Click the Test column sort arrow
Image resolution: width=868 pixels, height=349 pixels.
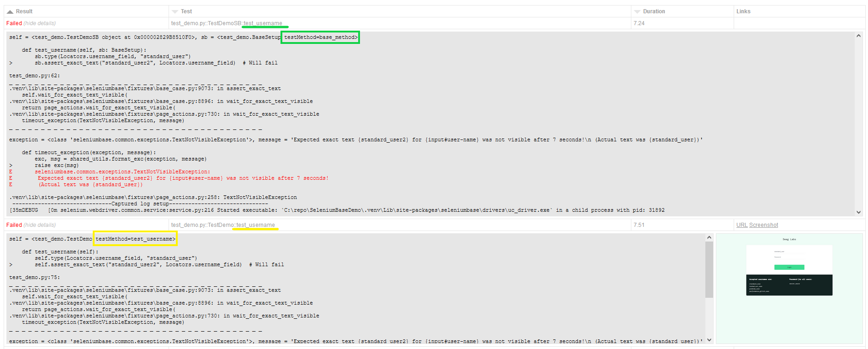tap(175, 12)
